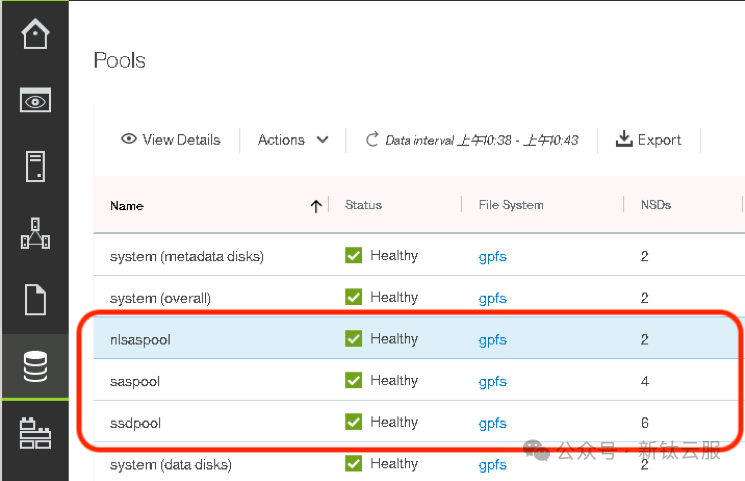Click NSDs value 6 for ssdpool

click(x=644, y=423)
